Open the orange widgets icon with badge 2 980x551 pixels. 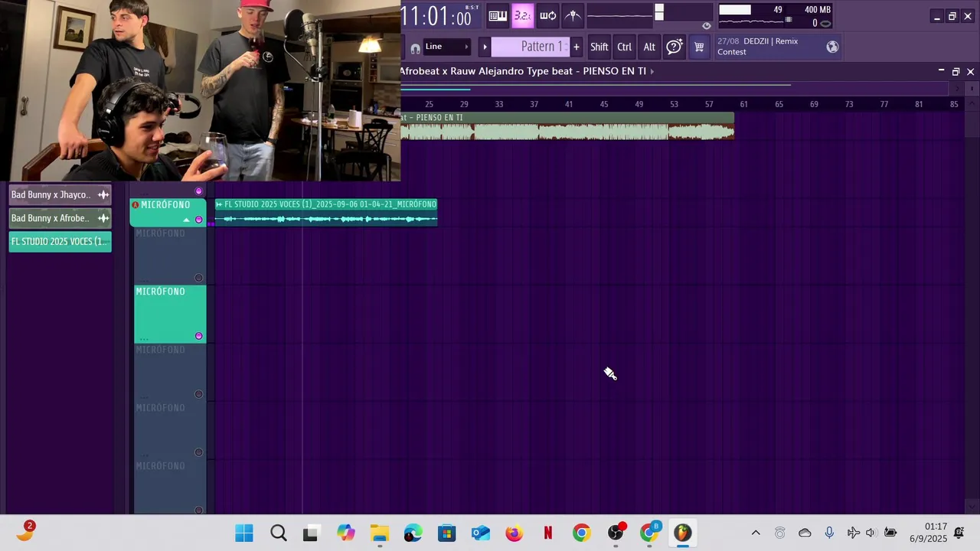[x=24, y=532]
